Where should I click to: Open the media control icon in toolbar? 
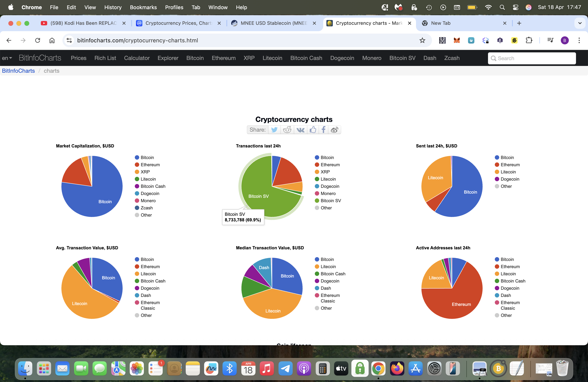tap(550, 40)
